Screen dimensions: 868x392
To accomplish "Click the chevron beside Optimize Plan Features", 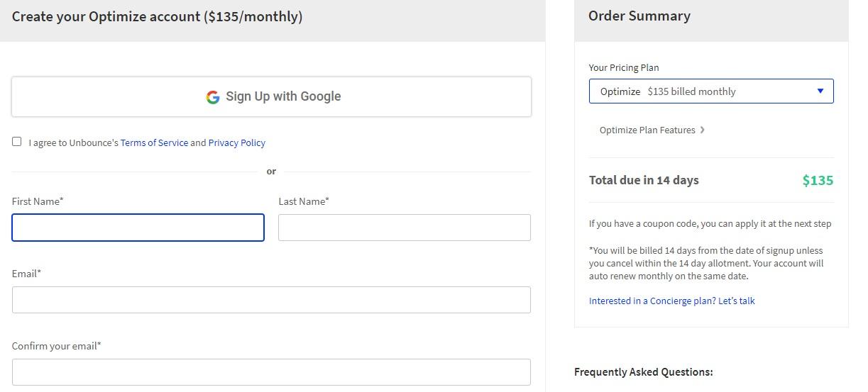I will (x=702, y=130).
